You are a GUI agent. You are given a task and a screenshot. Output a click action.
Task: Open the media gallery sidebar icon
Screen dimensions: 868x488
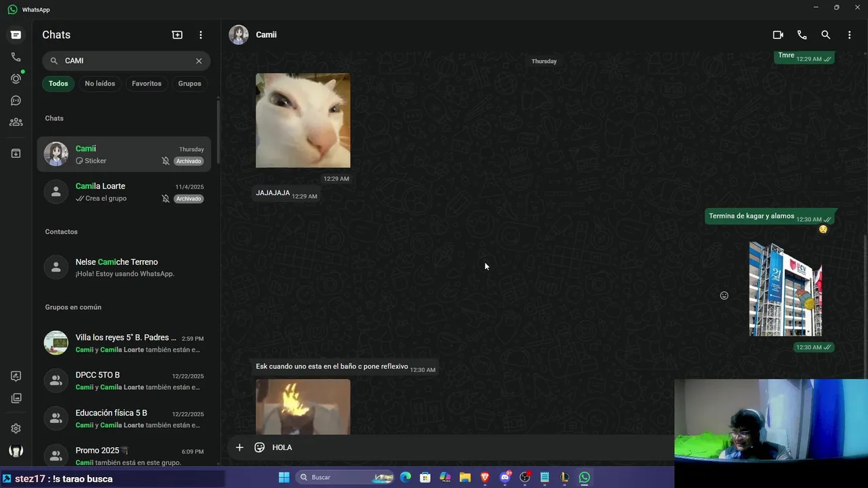coord(16,398)
